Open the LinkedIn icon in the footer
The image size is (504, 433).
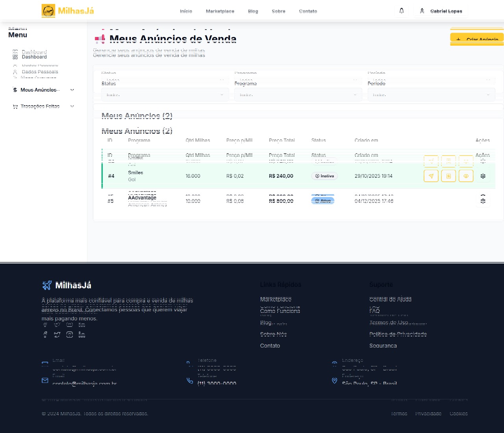pos(82,335)
